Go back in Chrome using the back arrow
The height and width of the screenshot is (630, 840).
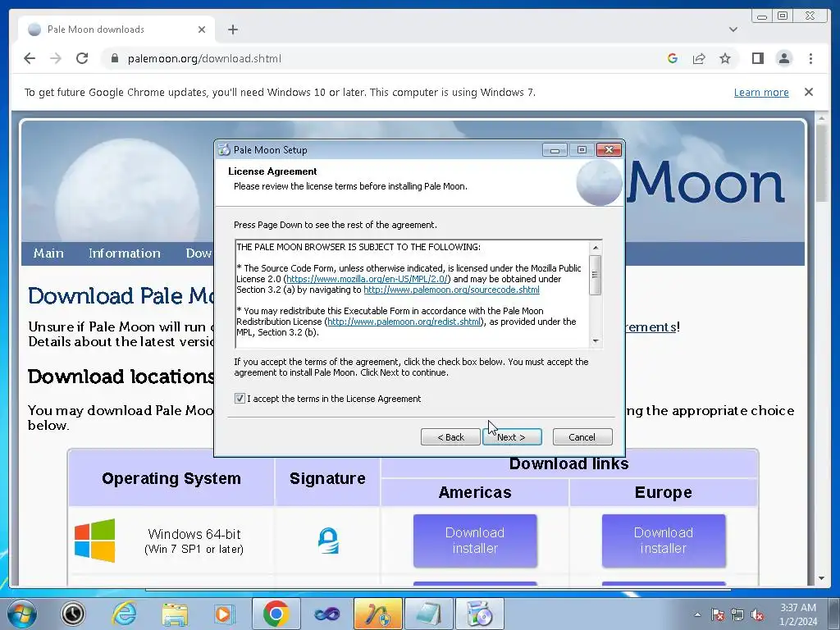[x=30, y=58]
